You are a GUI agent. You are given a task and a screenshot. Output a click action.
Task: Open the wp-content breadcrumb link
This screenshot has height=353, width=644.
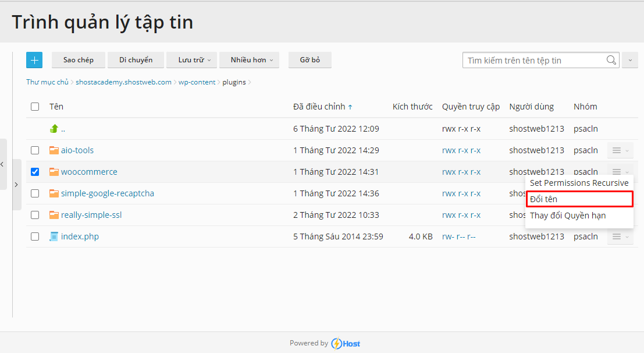(197, 82)
